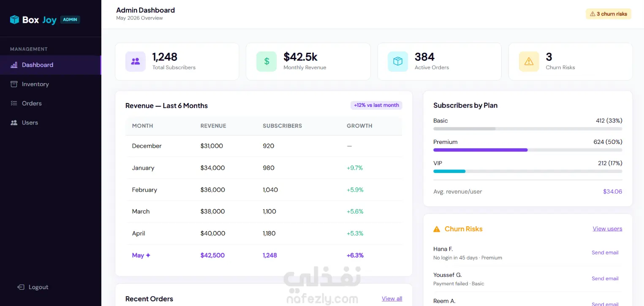Click the +5.9% growth value
644x306 pixels.
[x=355, y=190]
